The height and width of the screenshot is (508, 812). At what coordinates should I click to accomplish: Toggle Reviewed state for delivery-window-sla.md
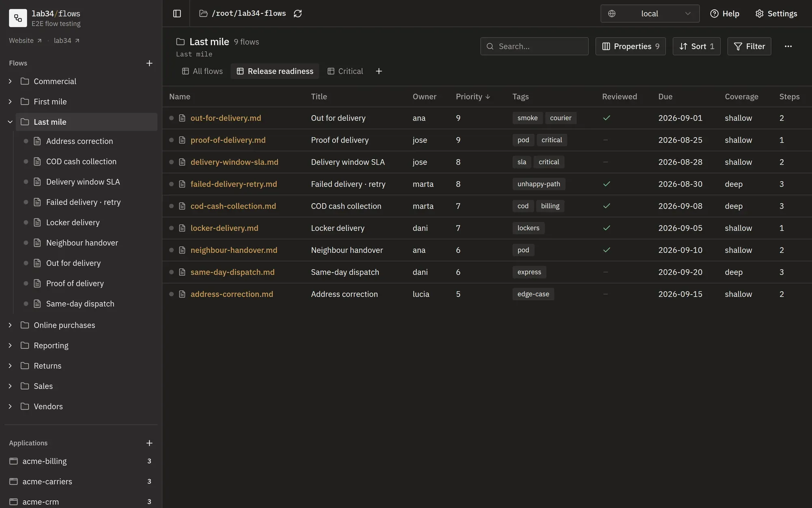pyautogui.click(x=605, y=162)
